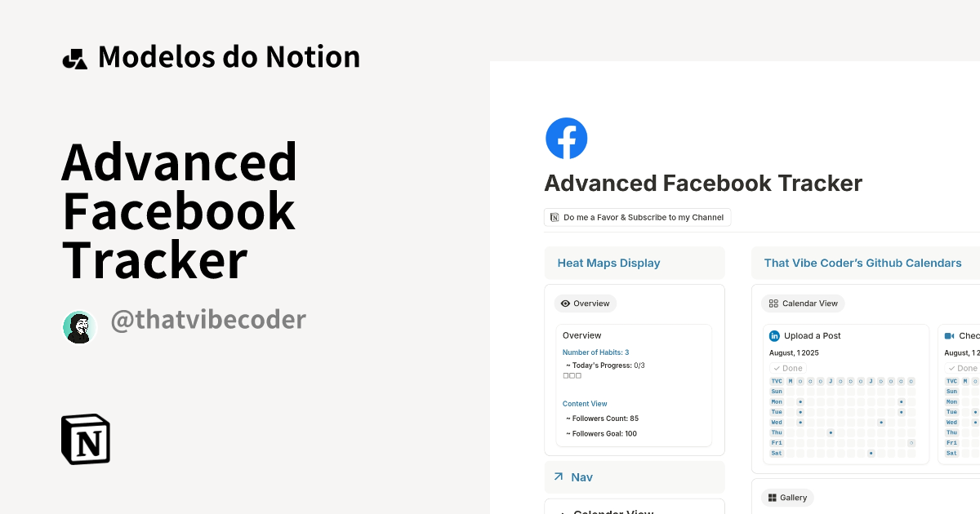980x514 pixels.
Task: Select the grid icon in the Calendar View chip
Action: pyautogui.click(x=773, y=303)
